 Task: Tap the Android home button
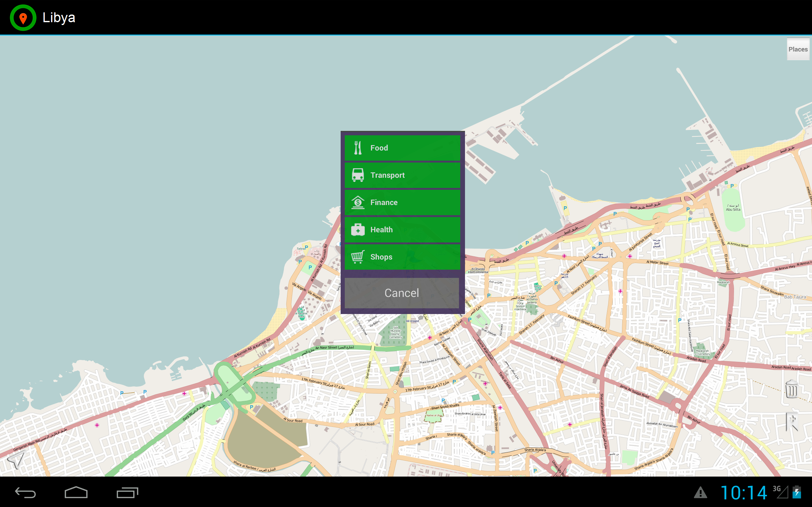[76, 492]
